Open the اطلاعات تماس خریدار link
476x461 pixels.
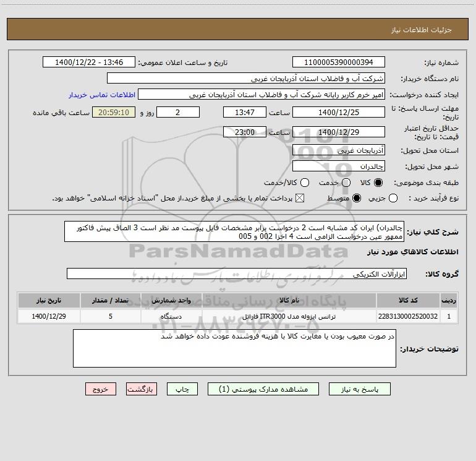coord(102,95)
